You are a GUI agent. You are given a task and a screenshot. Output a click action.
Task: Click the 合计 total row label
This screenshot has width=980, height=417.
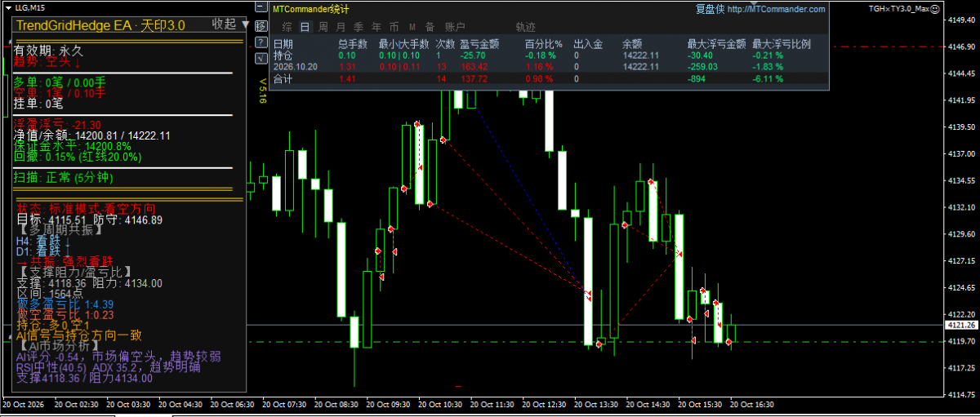283,79
